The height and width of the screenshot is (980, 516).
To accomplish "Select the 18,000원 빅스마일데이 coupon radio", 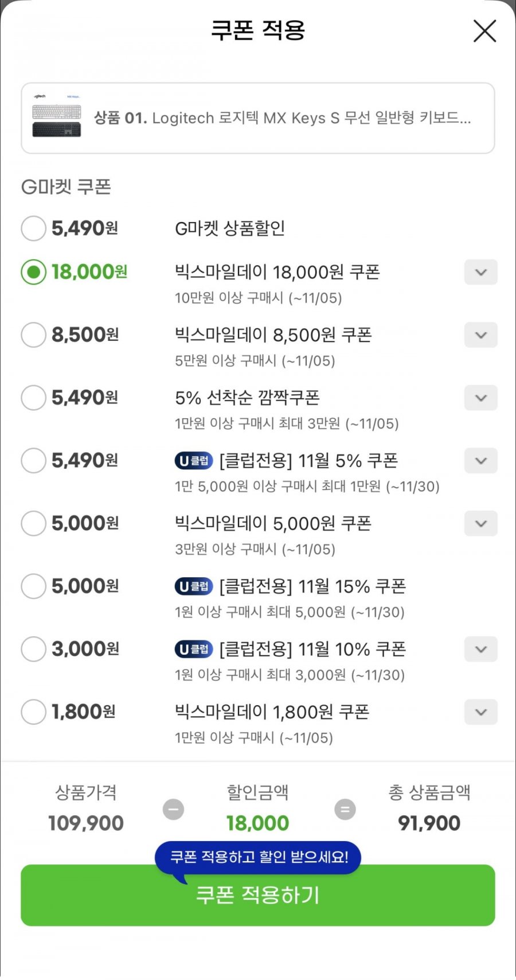I will point(33,272).
